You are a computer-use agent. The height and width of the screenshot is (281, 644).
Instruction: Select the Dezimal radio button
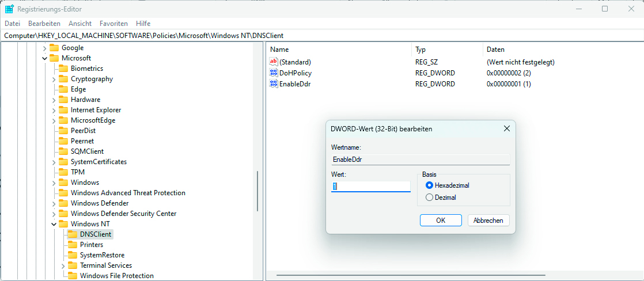[x=429, y=198]
